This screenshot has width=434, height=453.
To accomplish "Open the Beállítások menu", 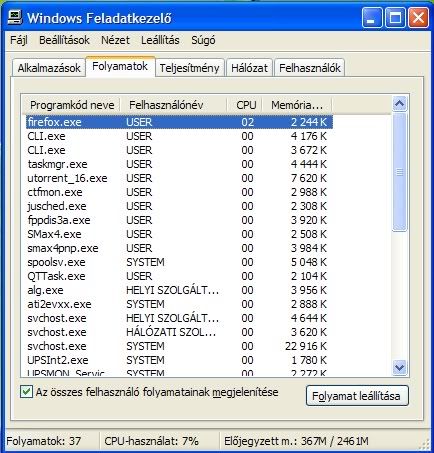I will click(x=64, y=40).
